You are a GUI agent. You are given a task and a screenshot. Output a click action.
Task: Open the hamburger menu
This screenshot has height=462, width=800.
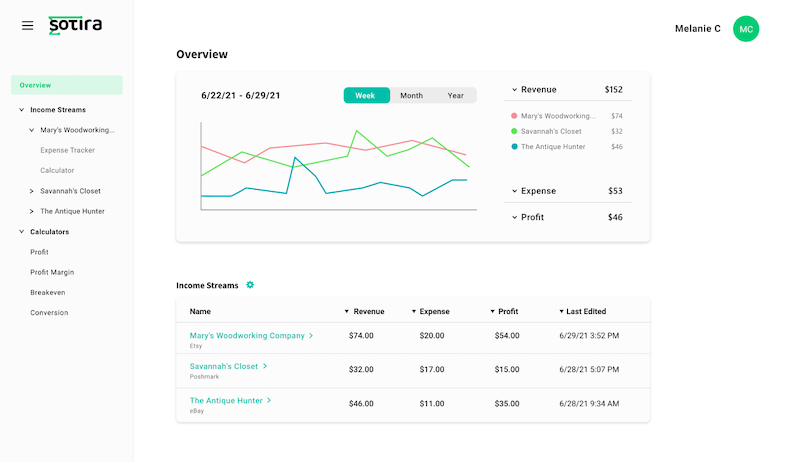(28, 25)
